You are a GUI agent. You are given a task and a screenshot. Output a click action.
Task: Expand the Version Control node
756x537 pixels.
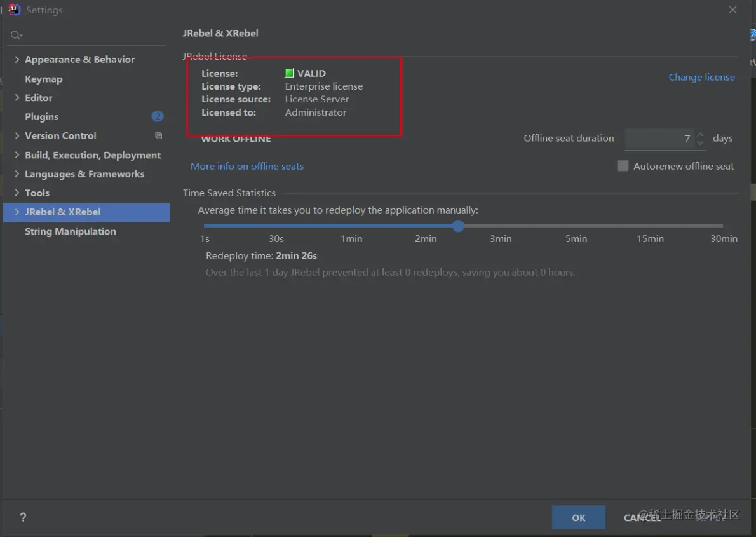point(17,135)
